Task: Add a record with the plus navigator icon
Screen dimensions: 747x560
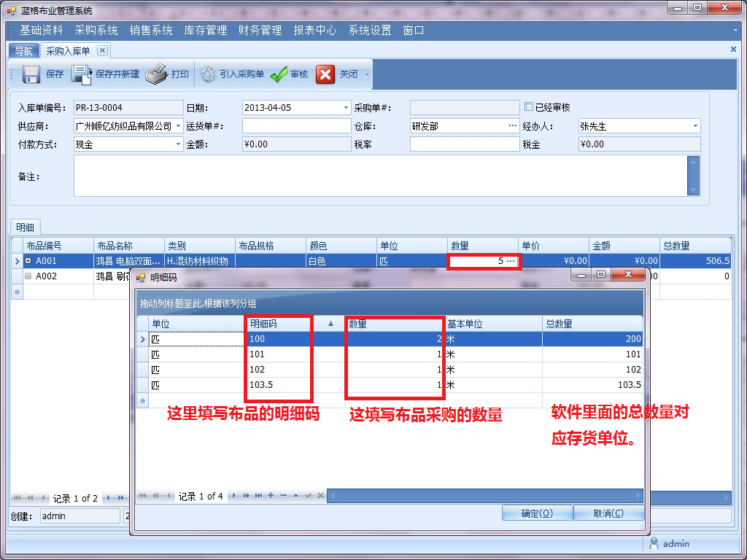Action: 271,496
